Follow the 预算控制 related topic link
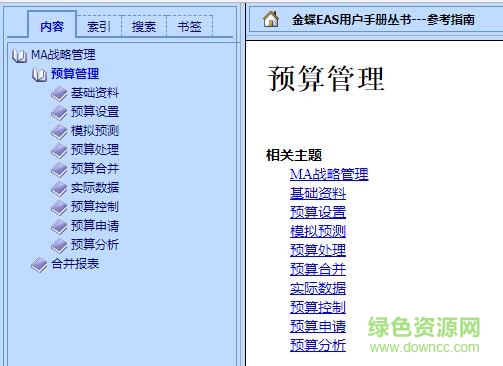The height and width of the screenshot is (366, 503). [x=318, y=307]
